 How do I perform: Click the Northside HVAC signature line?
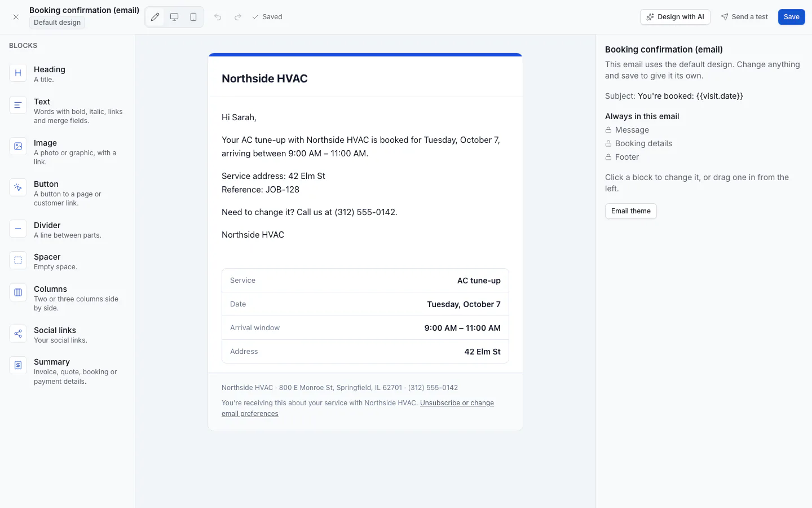[253, 235]
